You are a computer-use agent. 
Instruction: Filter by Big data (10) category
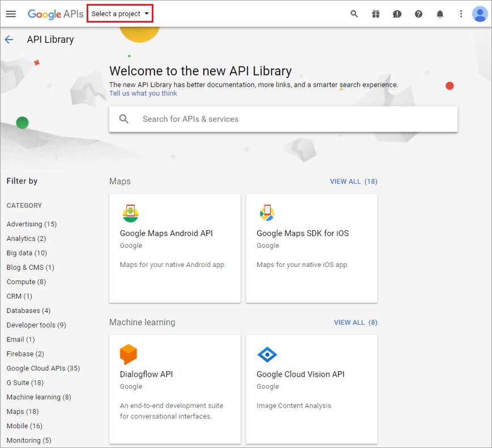27,253
